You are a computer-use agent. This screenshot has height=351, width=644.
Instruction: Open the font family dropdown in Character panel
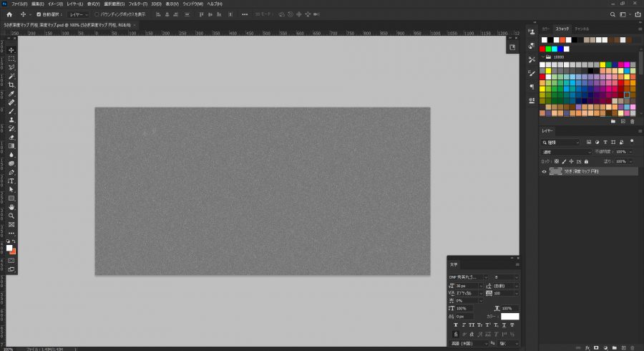[x=468, y=276]
